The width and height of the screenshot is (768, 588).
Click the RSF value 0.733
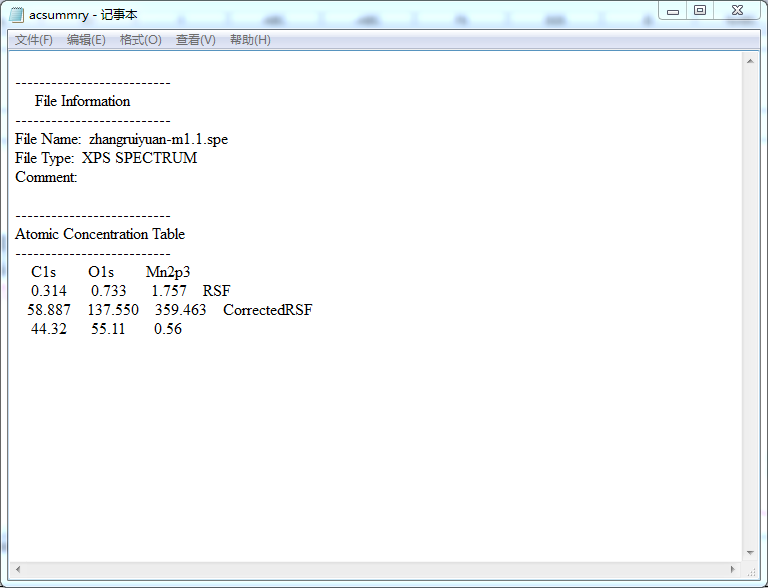click(108, 291)
